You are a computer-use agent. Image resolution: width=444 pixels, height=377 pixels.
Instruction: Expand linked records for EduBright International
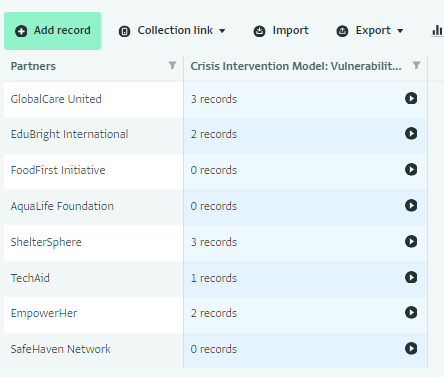pyautogui.click(x=411, y=133)
